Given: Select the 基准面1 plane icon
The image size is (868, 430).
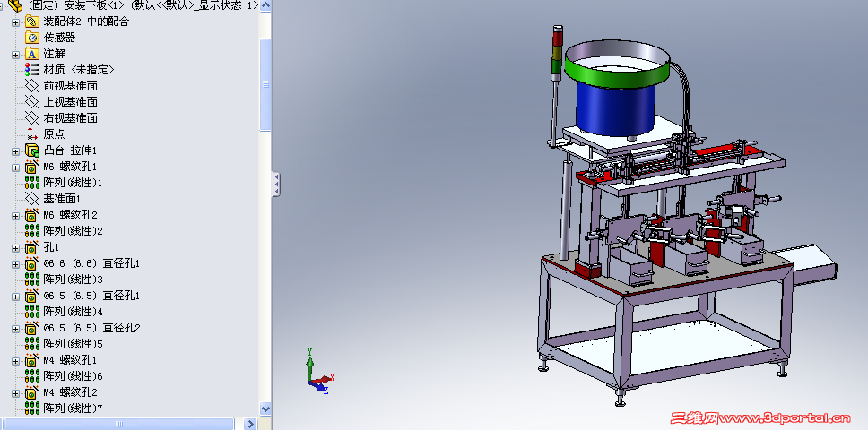Looking at the screenshot, I should [32, 198].
